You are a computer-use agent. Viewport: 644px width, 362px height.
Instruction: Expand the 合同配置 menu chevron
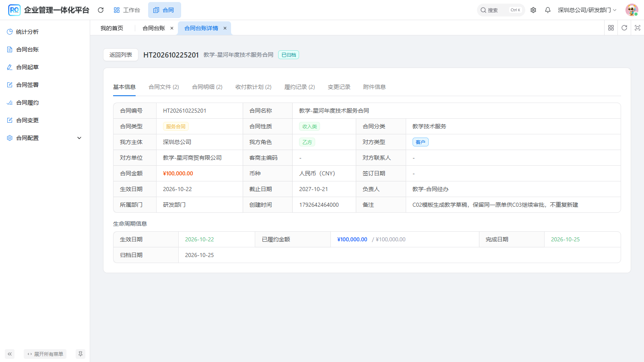[79, 138]
